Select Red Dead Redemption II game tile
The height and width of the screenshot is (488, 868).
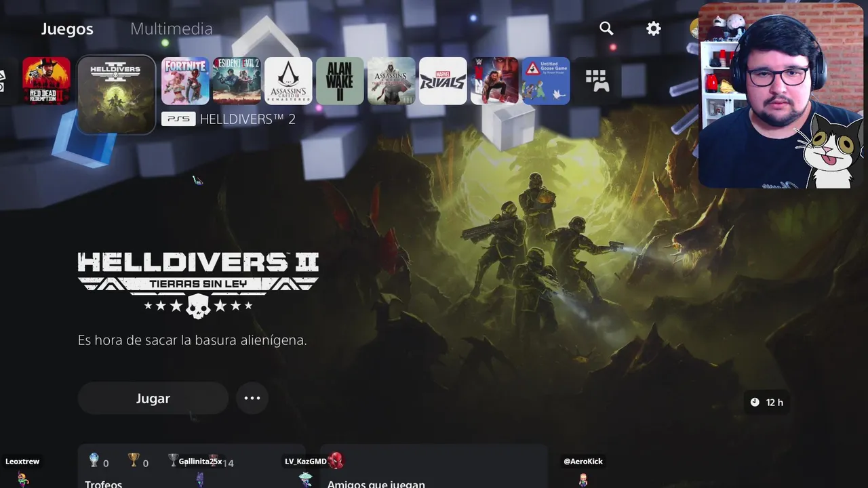pos(46,81)
